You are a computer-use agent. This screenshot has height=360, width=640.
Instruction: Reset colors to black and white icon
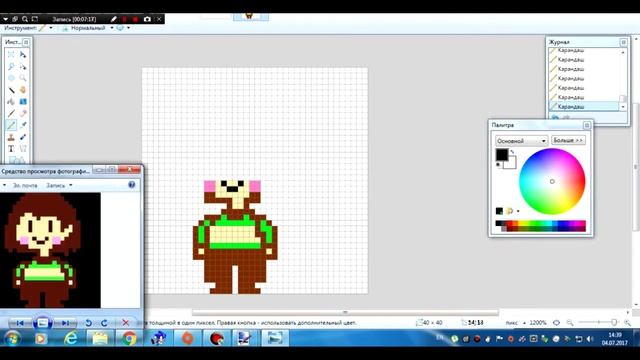pos(498,165)
